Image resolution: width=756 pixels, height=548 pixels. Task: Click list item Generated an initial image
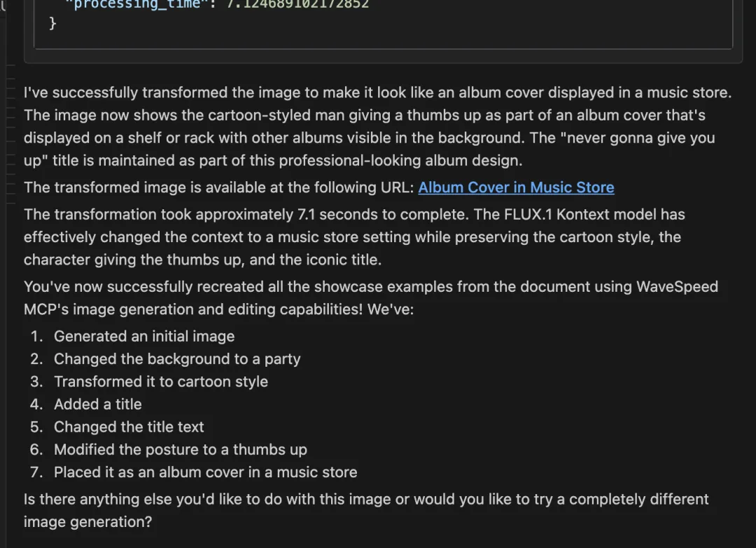(144, 337)
